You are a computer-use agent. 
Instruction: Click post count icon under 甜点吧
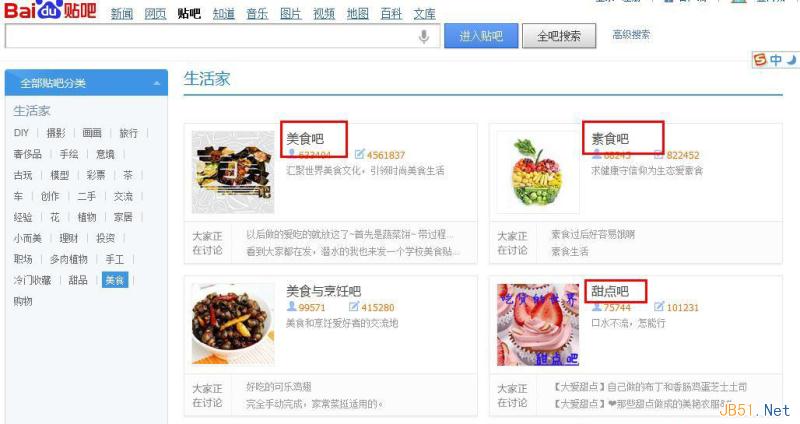pyautogui.click(x=659, y=306)
